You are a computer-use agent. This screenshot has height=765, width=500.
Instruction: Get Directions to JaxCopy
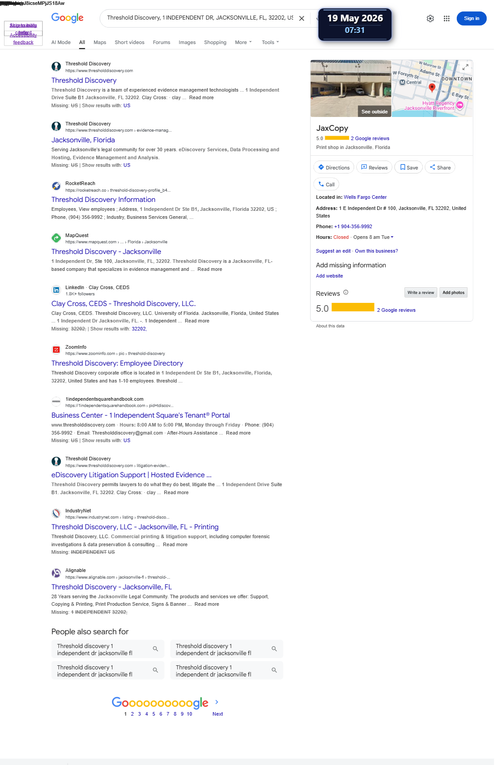(x=334, y=167)
